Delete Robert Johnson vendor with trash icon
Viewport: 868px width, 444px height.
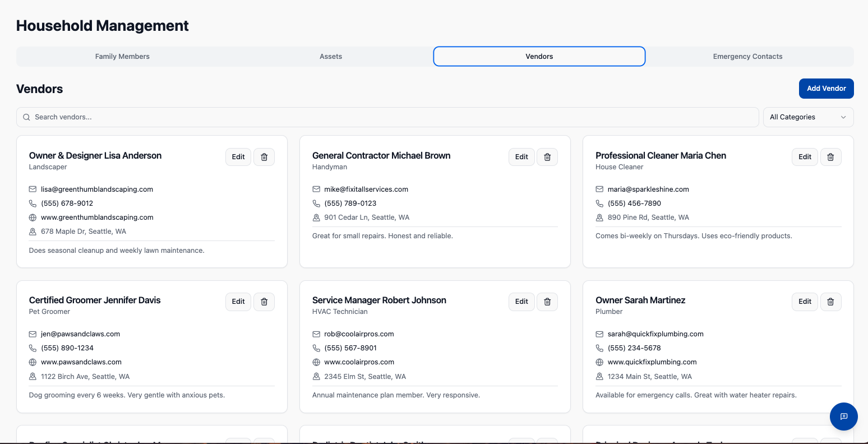point(547,302)
